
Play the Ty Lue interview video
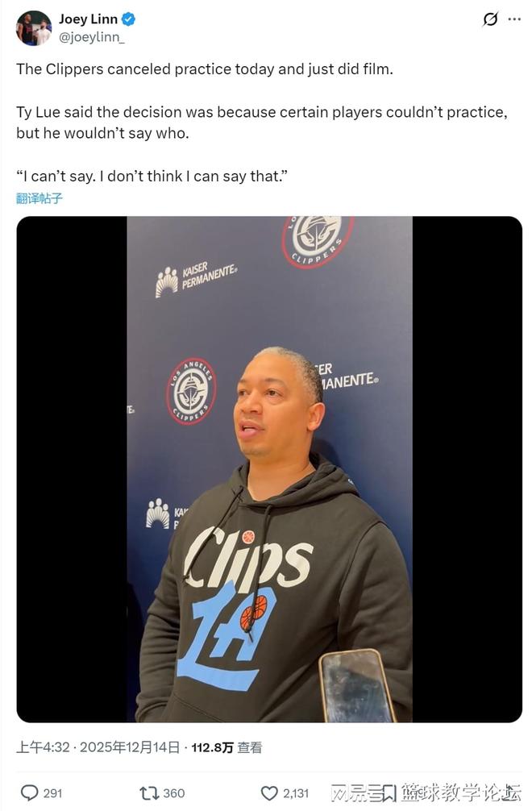point(269,469)
